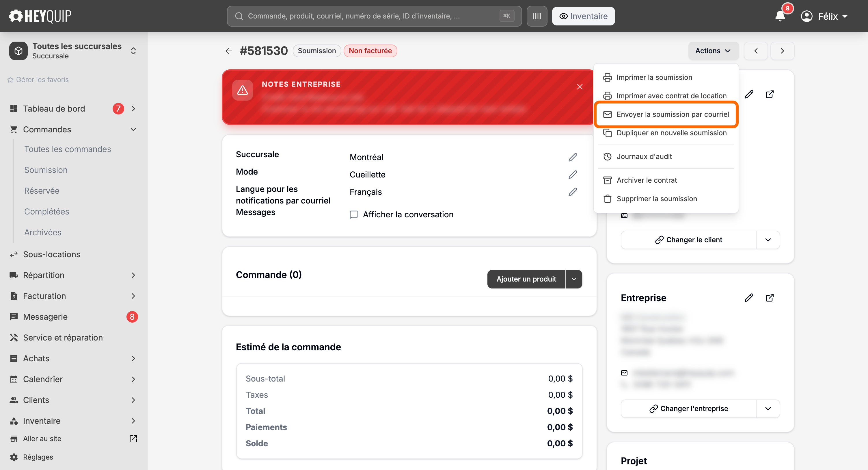Go to next order arrow
868x470 pixels.
(x=783, y=51)
